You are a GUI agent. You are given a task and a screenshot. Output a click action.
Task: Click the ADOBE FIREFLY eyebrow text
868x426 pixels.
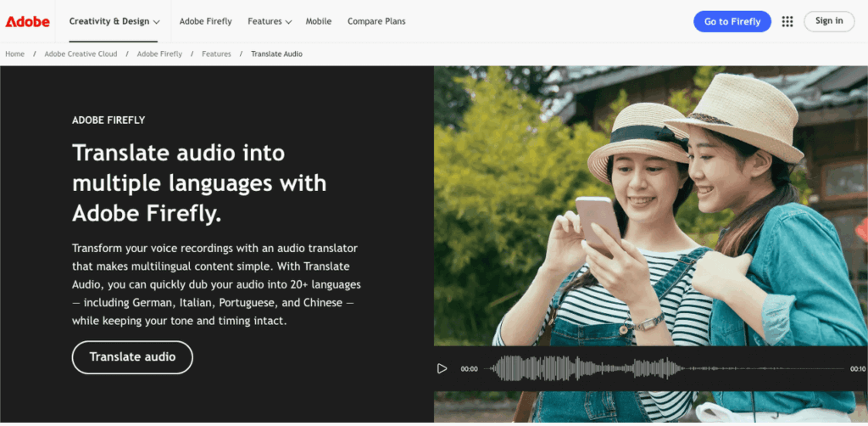click(x=108, y=121)
